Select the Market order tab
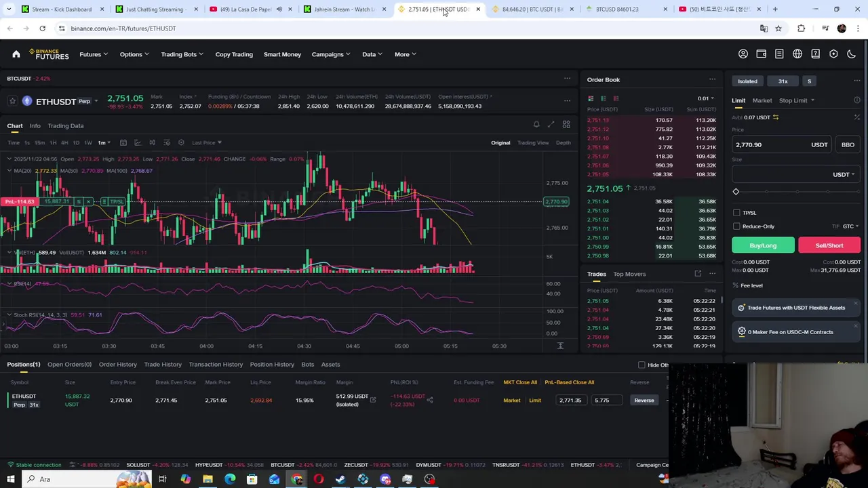 (x=762, y=100)
